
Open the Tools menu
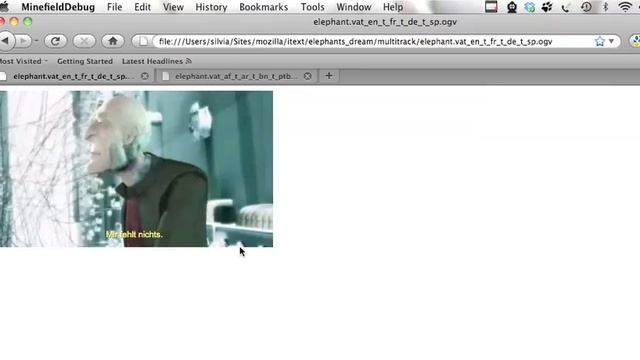tap(312, 7)
